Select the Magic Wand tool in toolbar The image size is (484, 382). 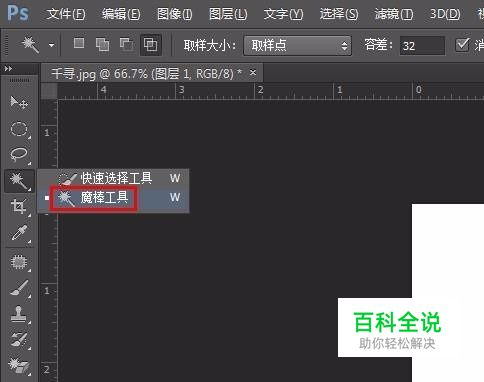(19, 181)
